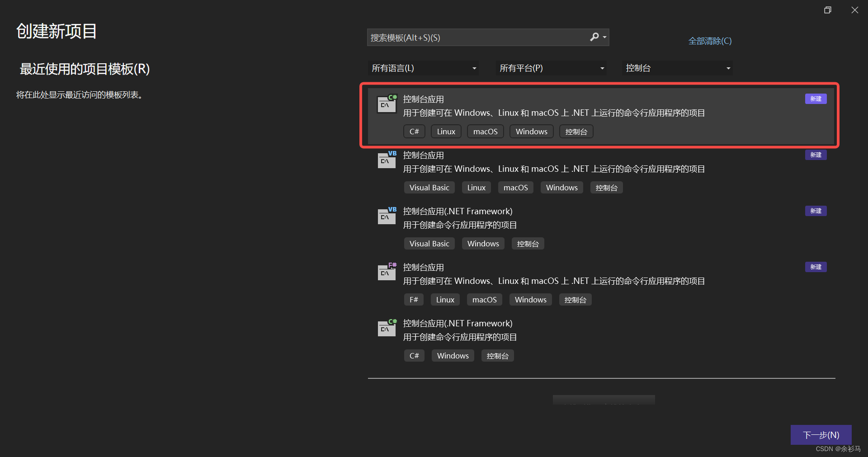Click the C# Console App (.NET Framework) icon
The width and height of the screenshot is (868, 457).
387,328
